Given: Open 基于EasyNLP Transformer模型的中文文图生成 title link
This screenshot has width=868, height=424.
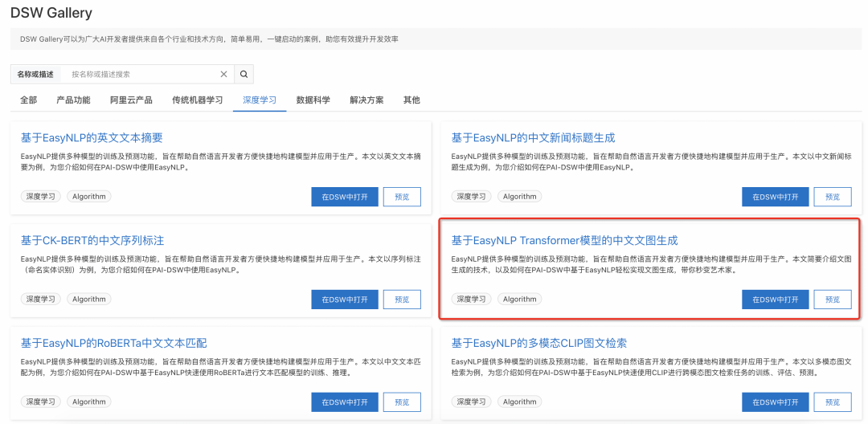Looking at the screenshot, I should coord(565,240).
